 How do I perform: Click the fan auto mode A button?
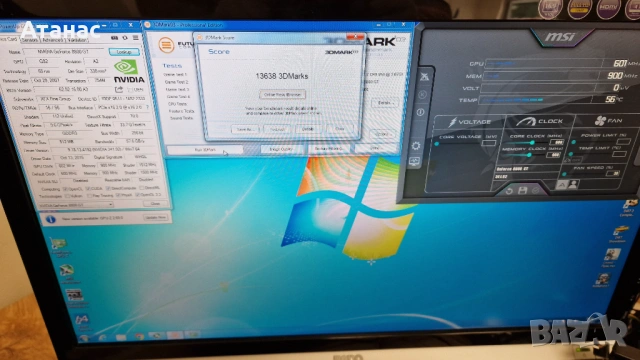coord(562,185)
